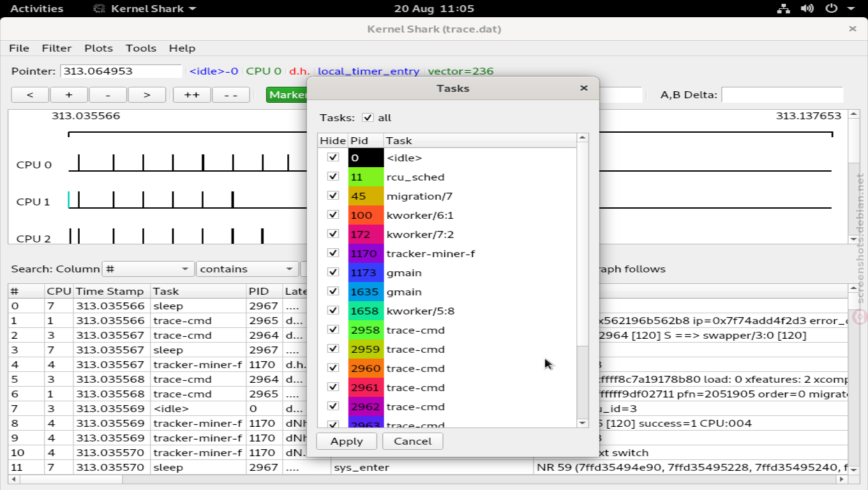The image size is (868, 490).
Task: Click the Hide column header in Tasks
Action: tap(333, 140)
